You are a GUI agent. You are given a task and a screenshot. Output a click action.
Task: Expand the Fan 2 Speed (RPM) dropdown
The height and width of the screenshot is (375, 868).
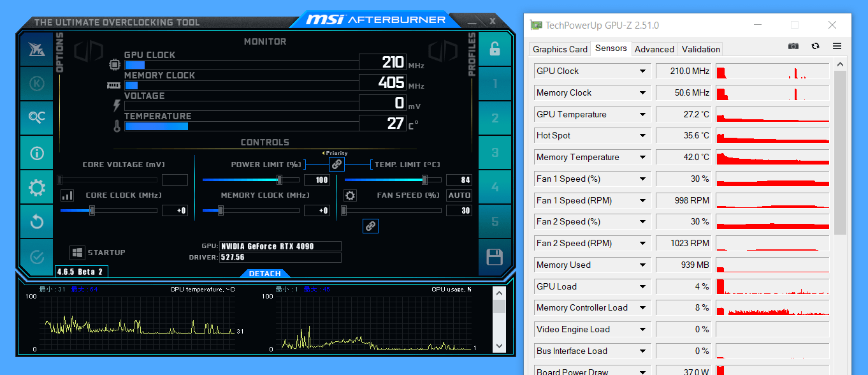[x=642, y=244]
